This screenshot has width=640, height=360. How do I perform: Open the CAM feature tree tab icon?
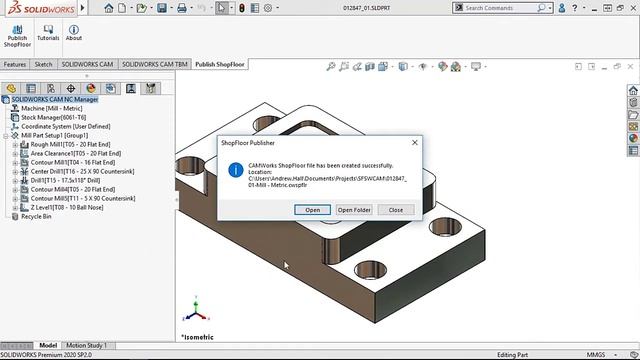coord(111,88)
